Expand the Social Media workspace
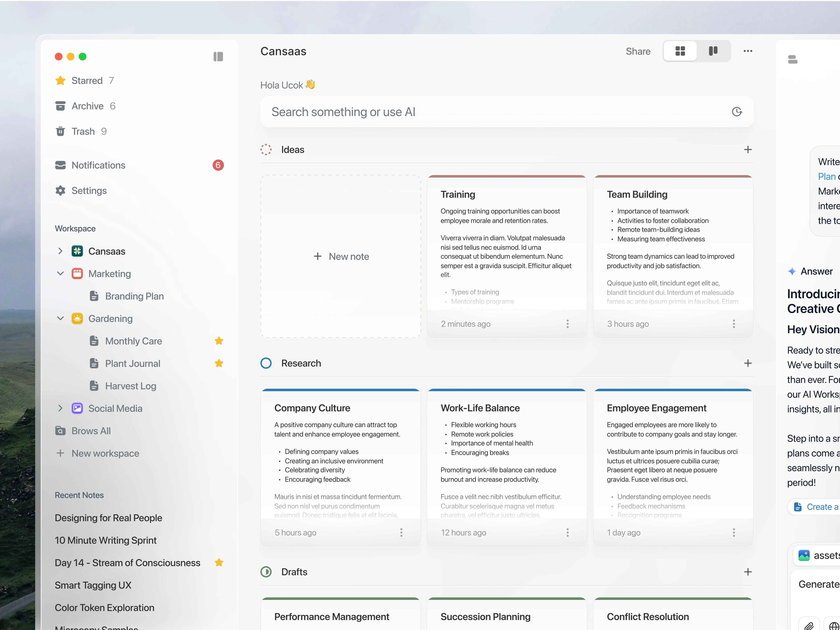Screen dimensions: 840x630 (60, 408)
